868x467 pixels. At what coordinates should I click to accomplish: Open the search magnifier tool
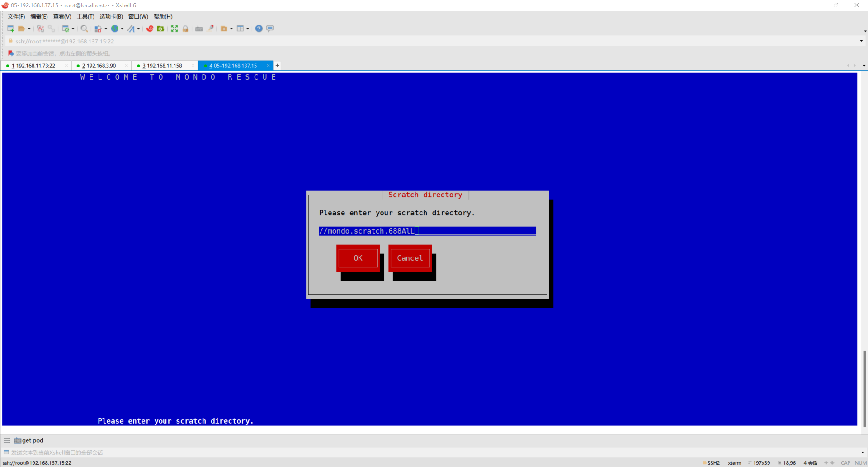point(84,29)
